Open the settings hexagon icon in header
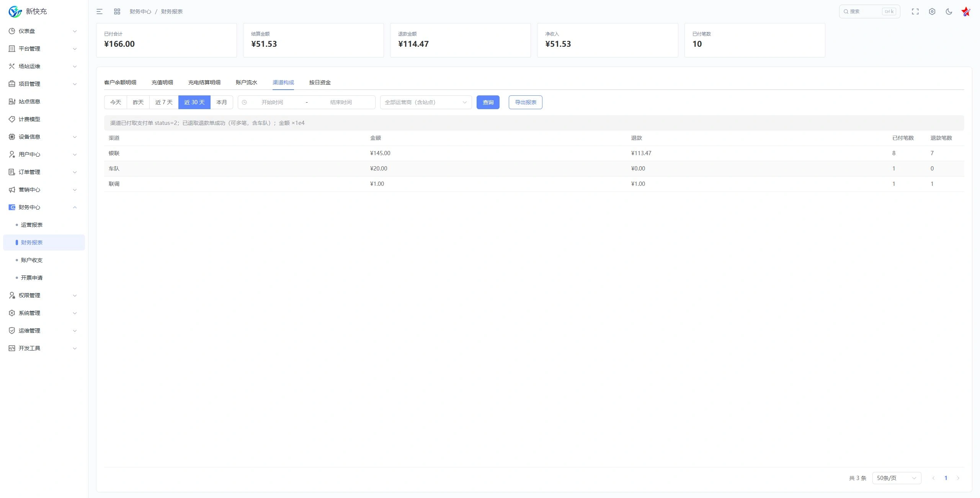 click(x=932, y=11)
